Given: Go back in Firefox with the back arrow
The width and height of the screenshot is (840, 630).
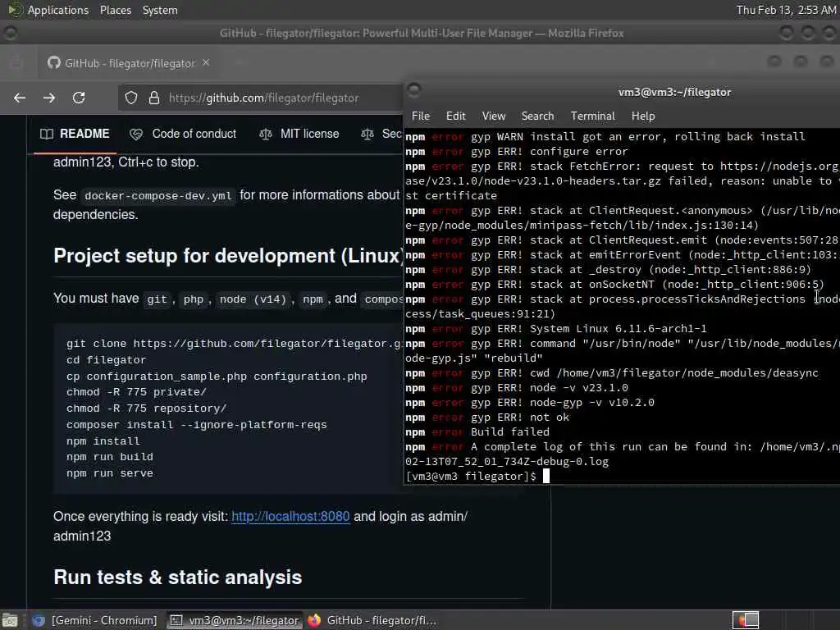Looking at the screenshot, I should click(20, 98).
